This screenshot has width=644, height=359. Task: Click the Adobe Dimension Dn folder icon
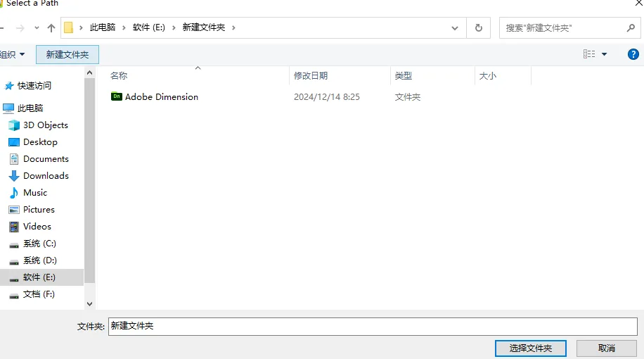click(117, 96)
